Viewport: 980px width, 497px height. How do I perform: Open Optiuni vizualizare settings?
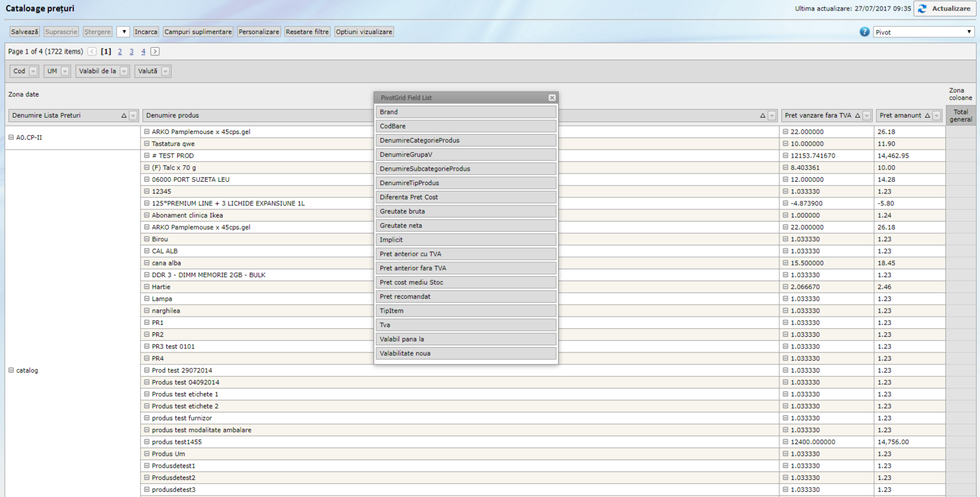pyautogui.click(x=364, y=32)
